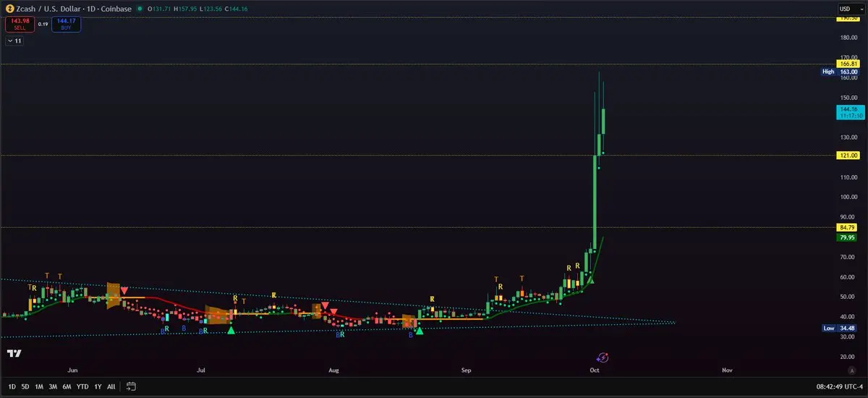Click the Oct label on time axis
Viewport: 868px width, 398px height.
pyautogui.click(x=595, y=370)
